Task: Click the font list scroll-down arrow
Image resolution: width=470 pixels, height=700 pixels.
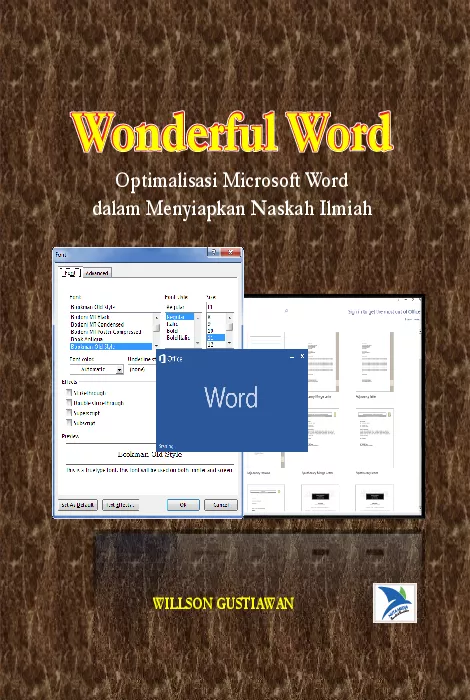Action: coord(156,346)
